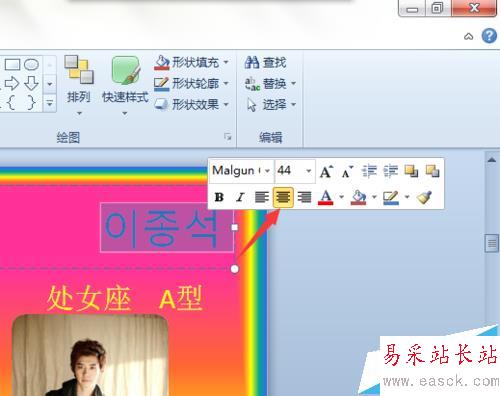
Task: Open mini toolbar shape fill dropdown
Action: pyautogui.click(x=374, y=197)
